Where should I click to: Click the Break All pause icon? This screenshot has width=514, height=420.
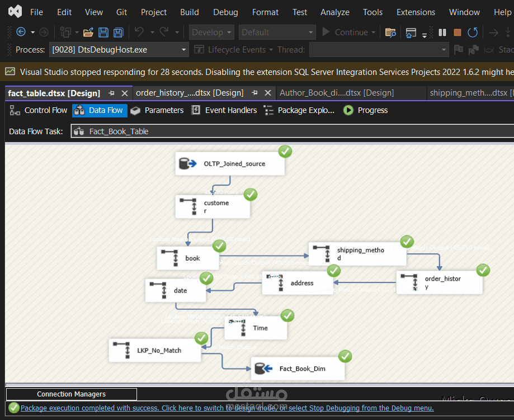pyautogui.click(x=442, y=32)
